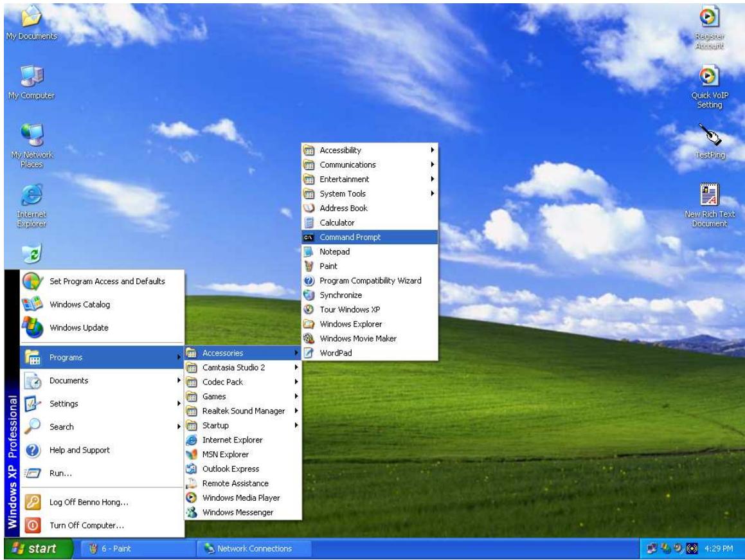This screenshot has height=560, width=745.
Task: Click the Calculator icon in Accessories menu
Action: [309, 222]
